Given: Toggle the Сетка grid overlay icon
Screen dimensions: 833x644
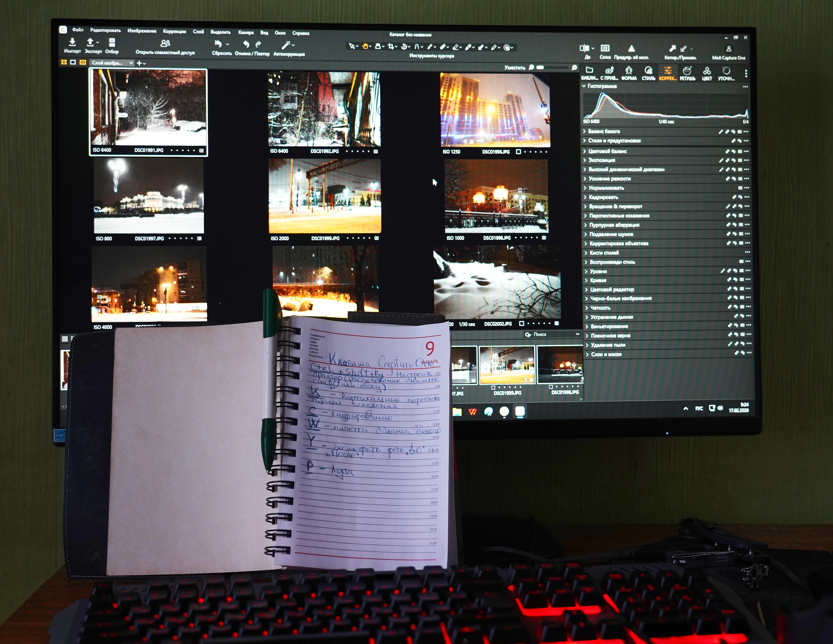Looking at the screenshot, I should [605, 48].
